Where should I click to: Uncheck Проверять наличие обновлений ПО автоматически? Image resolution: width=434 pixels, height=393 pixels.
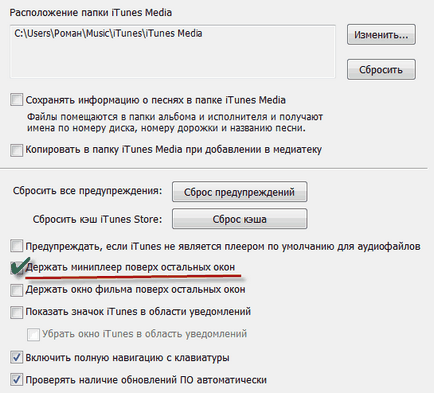[x=16, y=380]
